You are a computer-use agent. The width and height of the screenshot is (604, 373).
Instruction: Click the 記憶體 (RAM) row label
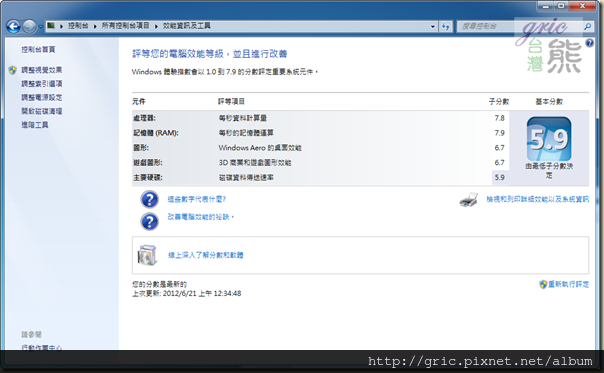(x=156, y=133)
